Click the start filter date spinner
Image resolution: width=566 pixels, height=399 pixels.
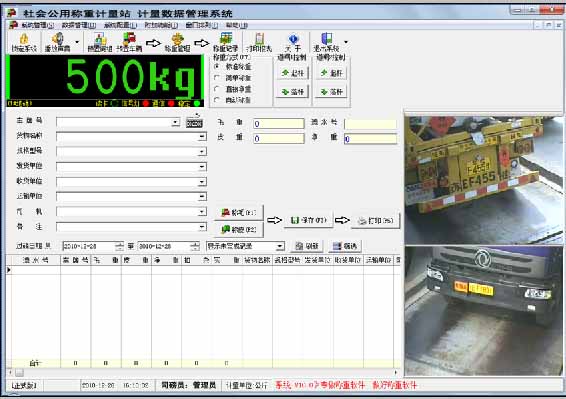coord(119,246)
